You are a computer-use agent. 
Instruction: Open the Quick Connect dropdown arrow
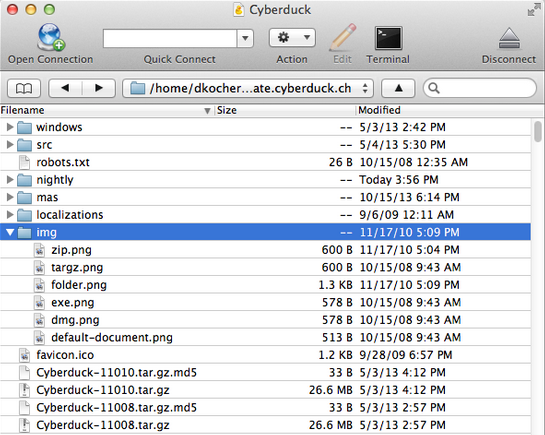(x=245, y=38)
